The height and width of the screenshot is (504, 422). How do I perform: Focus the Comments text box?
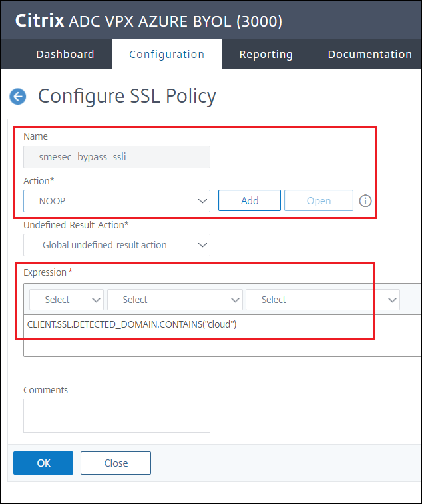point(116,415)
